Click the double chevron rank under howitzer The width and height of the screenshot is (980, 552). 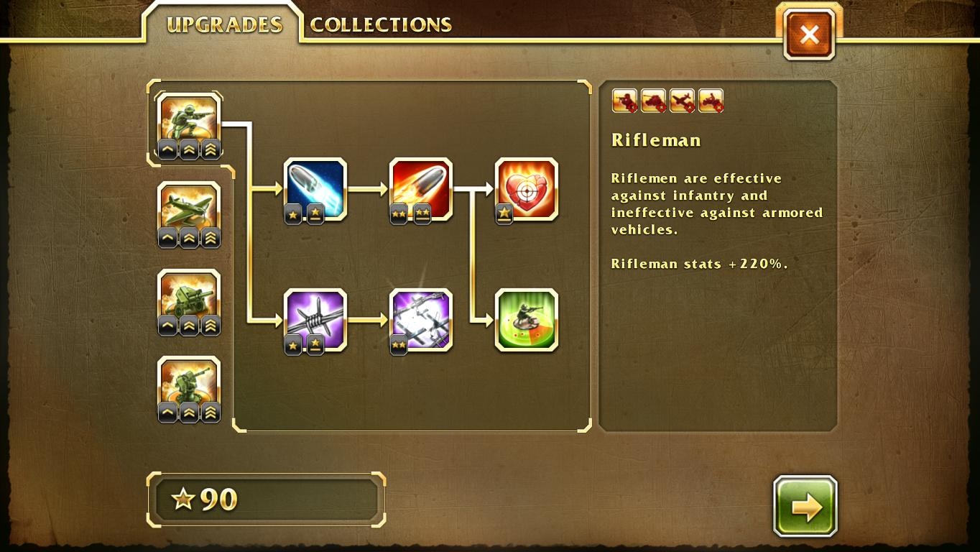[189, 326]
